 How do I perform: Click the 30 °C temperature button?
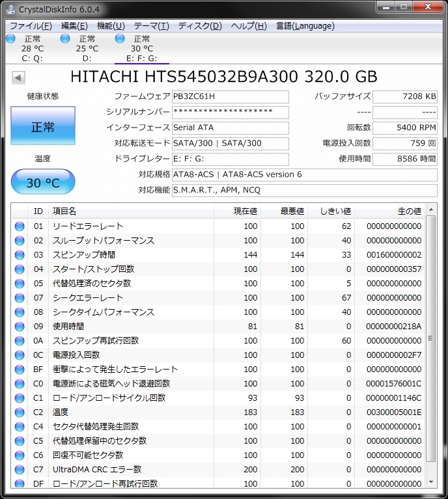tap(43, 182)
